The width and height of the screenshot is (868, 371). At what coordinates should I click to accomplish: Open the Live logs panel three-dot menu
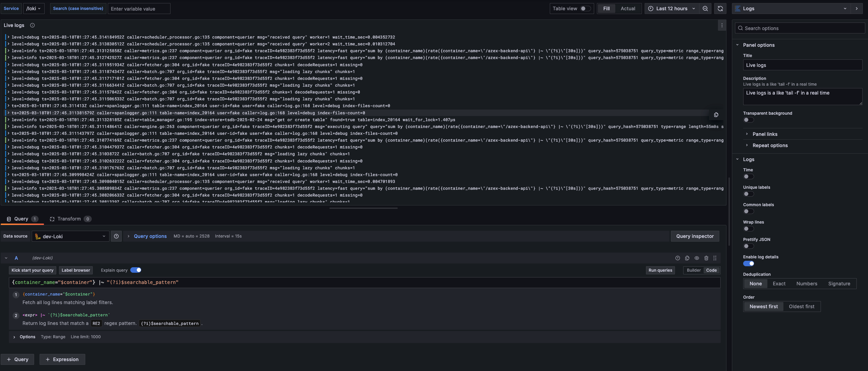pyautogui.click(x=722, y=25)
